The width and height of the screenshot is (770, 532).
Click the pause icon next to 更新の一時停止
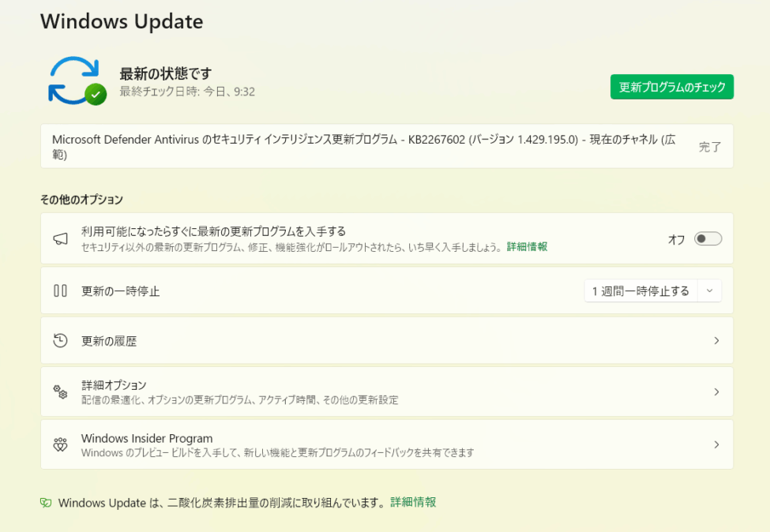(x=60, y=290)
